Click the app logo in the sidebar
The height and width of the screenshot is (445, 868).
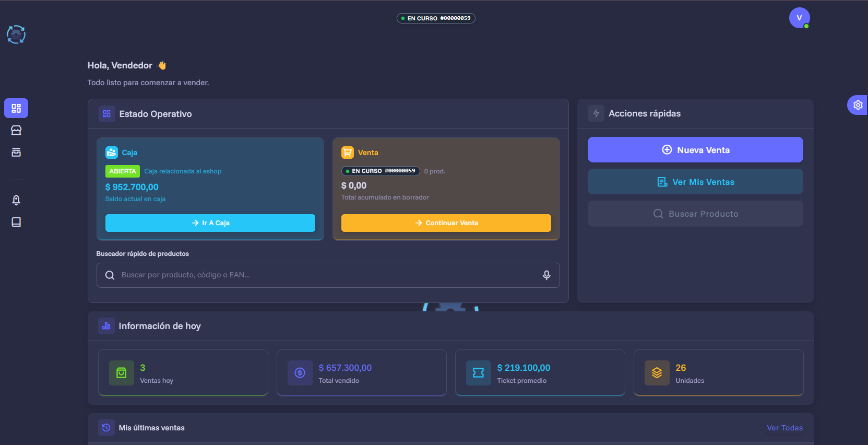click(16, 34)
